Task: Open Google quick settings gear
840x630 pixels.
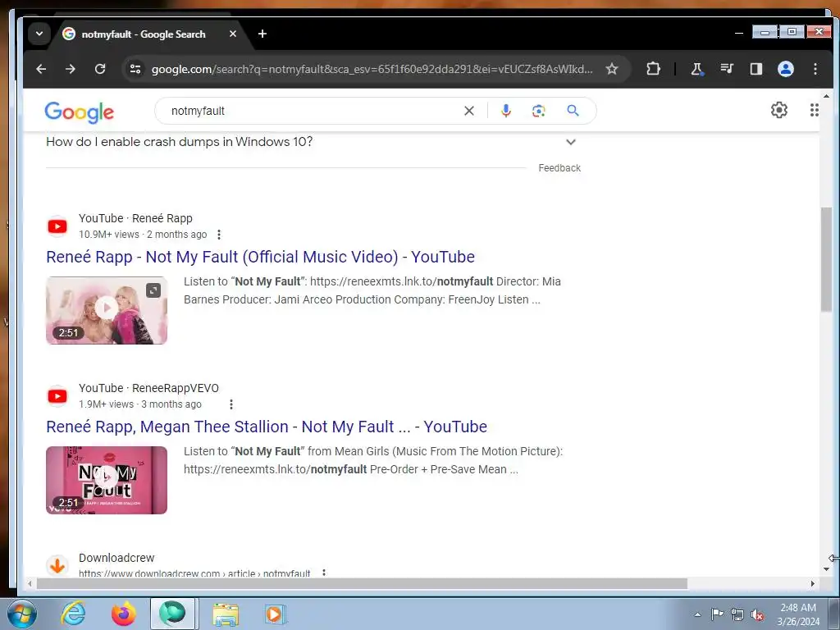Action: [x=779, y=110]
